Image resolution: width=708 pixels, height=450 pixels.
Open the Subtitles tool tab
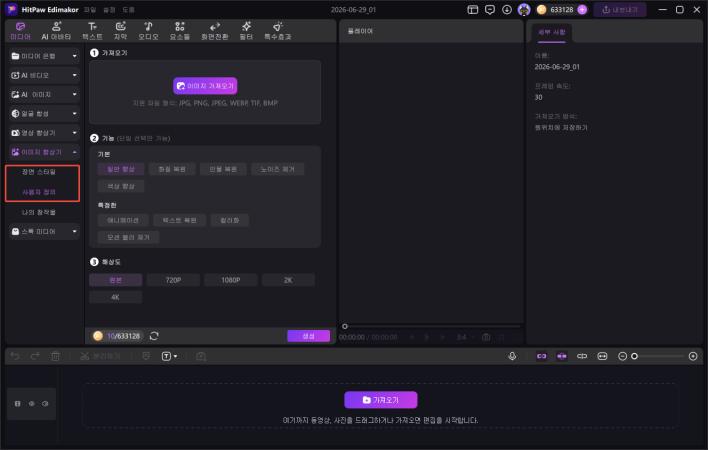pyautogui.click(x=120, y=31)
